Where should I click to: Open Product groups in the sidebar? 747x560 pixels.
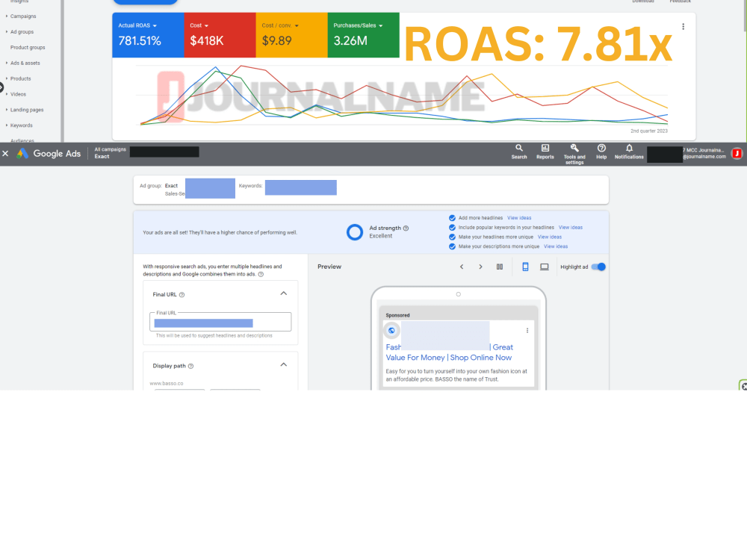pyautogui.click(x=28, y=48)
